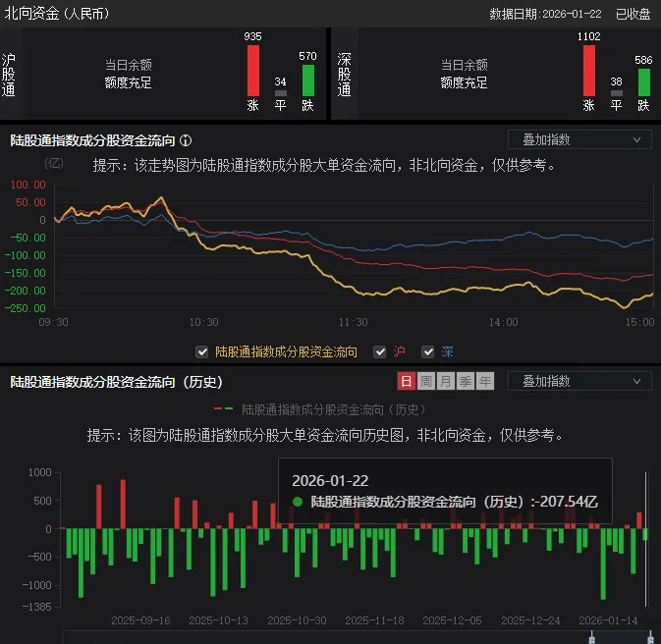661x644 pixels.
Task: Select the 日 period tab
Action: [x=406, y=382]
